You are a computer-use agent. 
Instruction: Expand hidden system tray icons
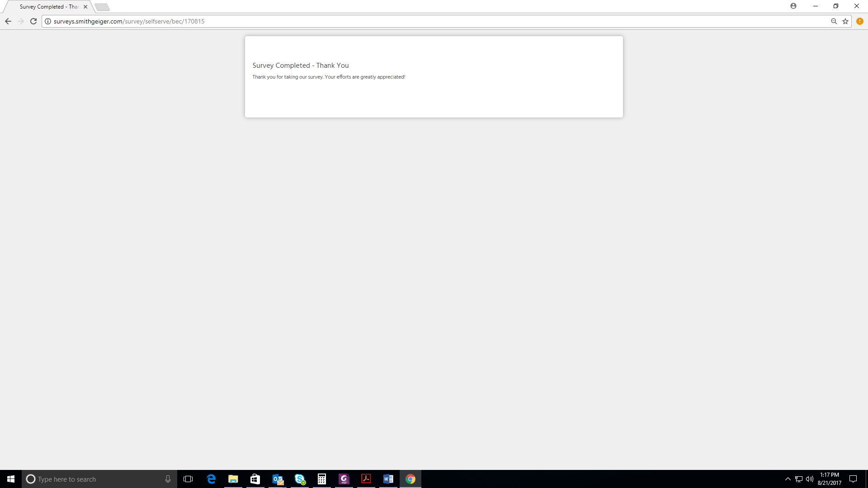tap(788, 479)
